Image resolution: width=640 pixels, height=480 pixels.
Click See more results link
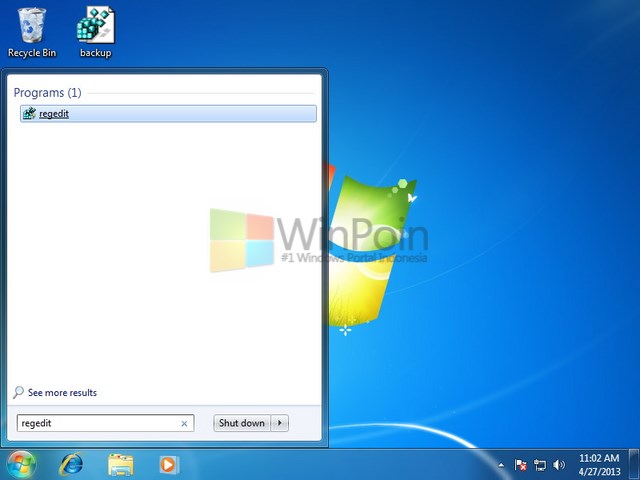pyautogui.click(x=62, y=393)
